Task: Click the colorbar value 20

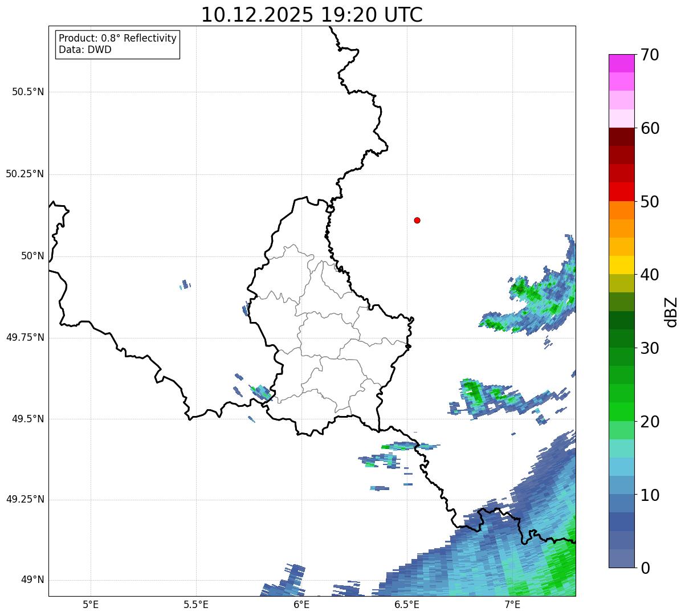Action: (650, 422)
